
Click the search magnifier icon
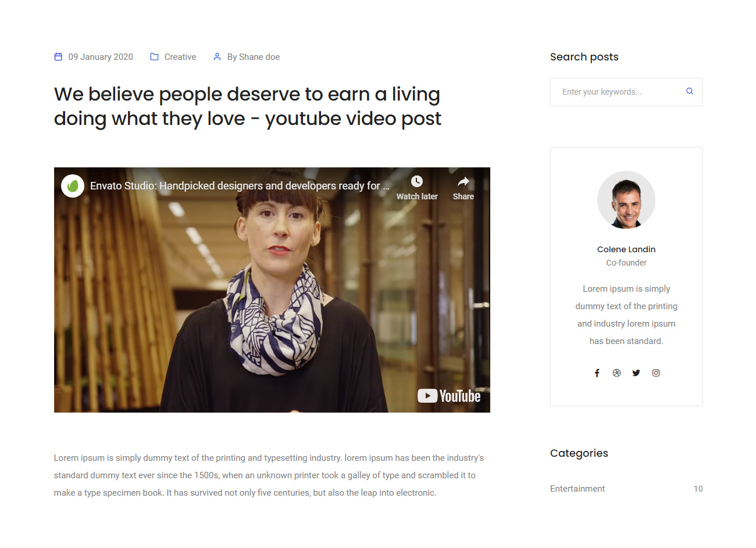click(x=690, y=91)
